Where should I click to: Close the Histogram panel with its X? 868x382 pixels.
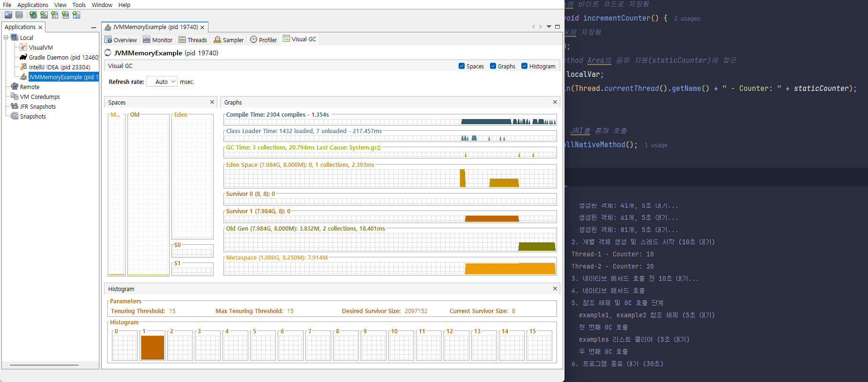(555, 289)
